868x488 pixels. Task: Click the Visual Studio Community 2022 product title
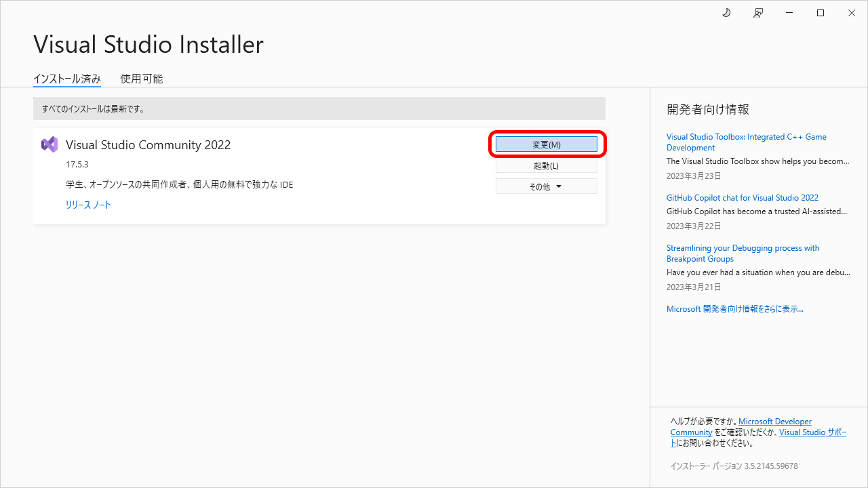pos(148,145)
